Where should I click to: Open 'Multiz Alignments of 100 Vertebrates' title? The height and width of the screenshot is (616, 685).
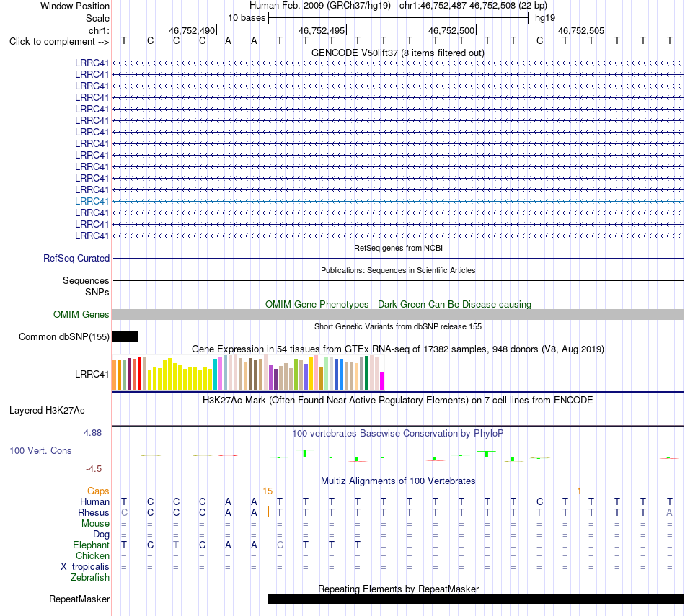click(398, 481)
